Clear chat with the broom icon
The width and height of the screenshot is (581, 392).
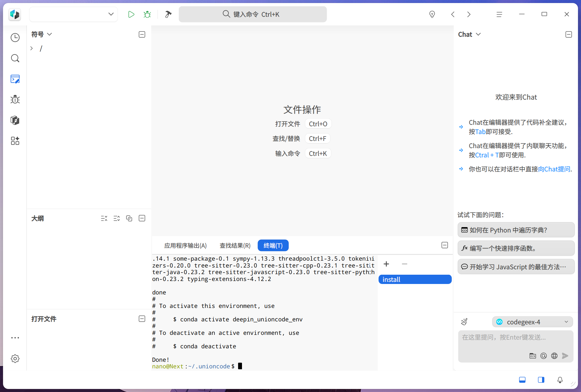464,322
